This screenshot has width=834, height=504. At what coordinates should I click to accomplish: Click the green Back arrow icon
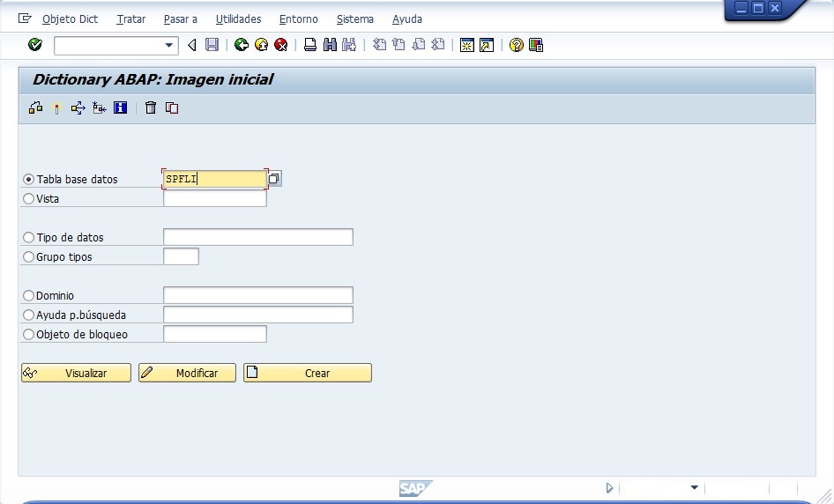242,45
